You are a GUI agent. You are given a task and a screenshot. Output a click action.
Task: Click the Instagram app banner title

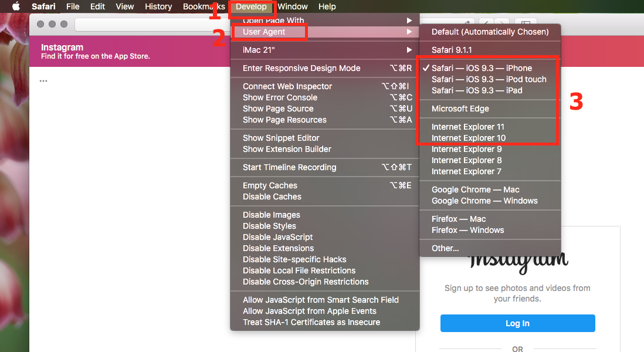pyautogui.click(x=62, y=48)
